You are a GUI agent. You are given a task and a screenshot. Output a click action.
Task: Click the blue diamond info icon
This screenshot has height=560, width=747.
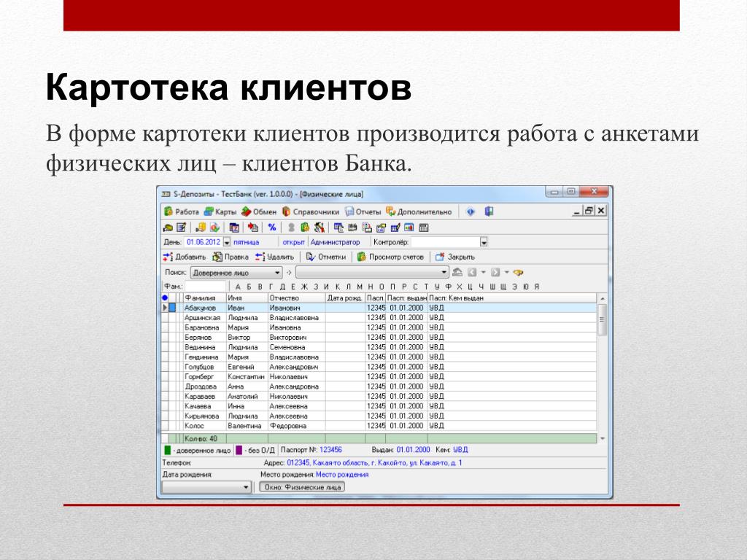click(x=471, y=211)
